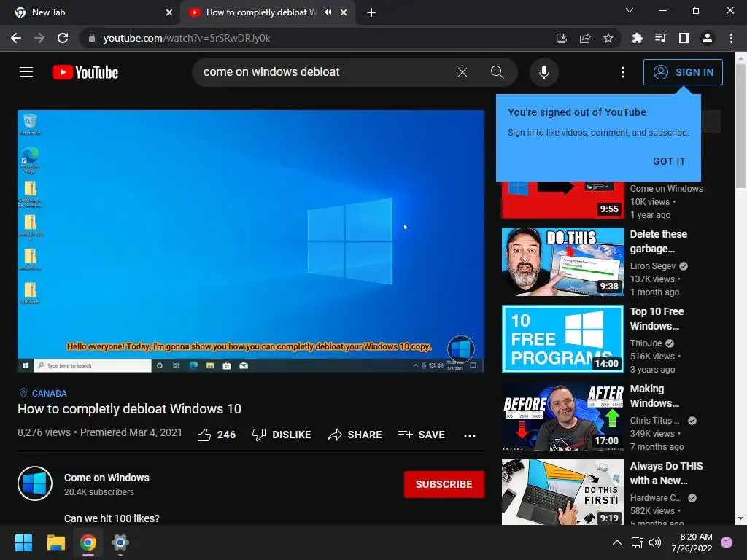
Task: Click video player to pause playback
Action: 251,241
